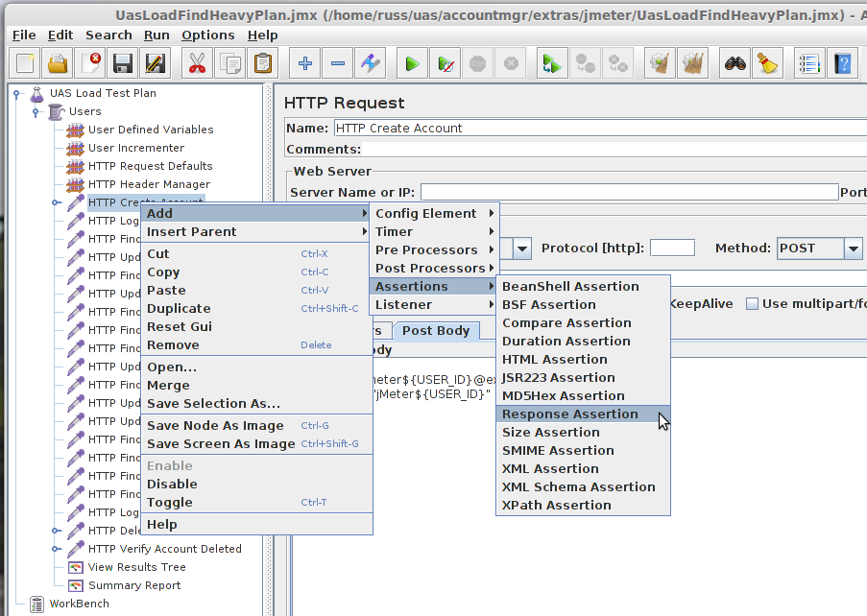
Task: Click the Copy toolbar icon
Action: [229, 63]
